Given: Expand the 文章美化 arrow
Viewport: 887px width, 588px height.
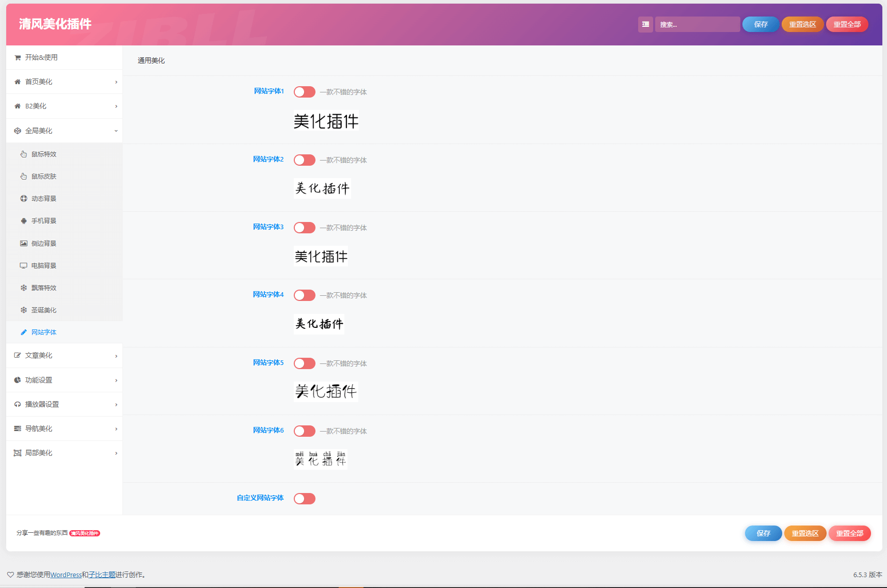Looking at the screenshot, I should click(x=116, y=356).
